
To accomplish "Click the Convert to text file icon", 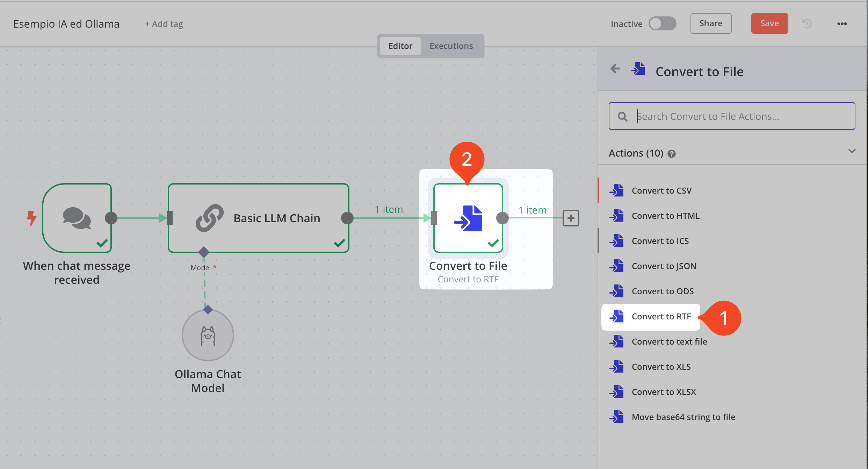I will pos(617,341).
